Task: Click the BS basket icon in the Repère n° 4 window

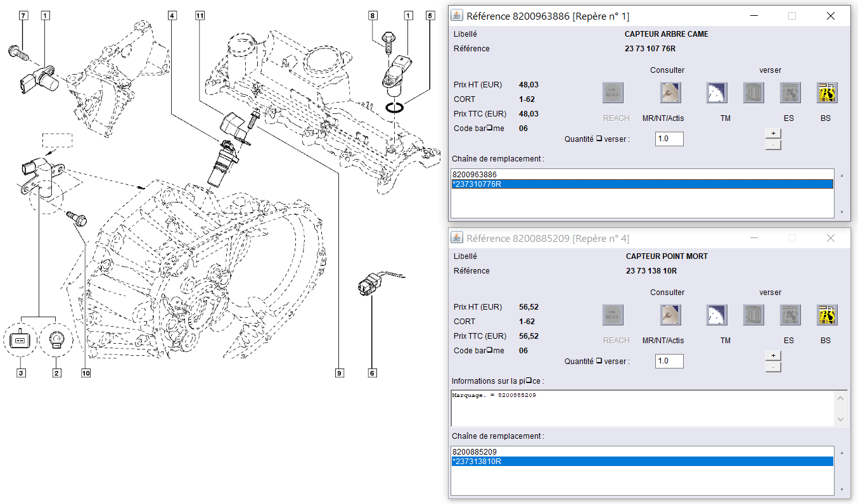Action: coord(826,315)
